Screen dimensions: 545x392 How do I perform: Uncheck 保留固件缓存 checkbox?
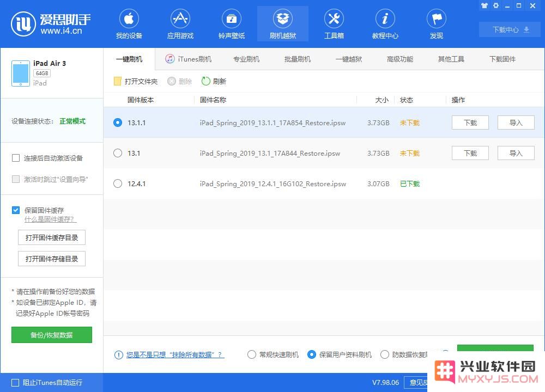(16, 210)
